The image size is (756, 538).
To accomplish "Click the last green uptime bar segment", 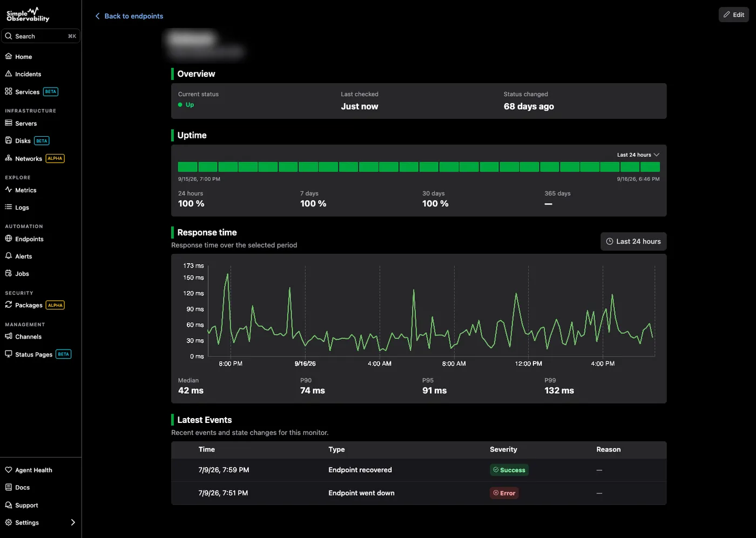I will (x=650, y=167).
